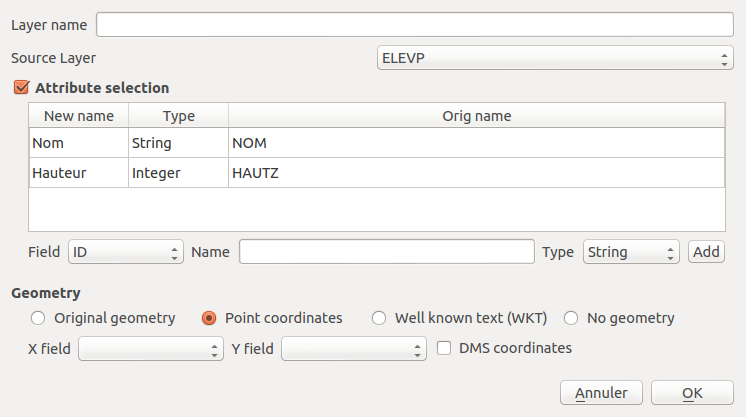
Task: Select the Nom cell in the table
Action: point(79,143)
